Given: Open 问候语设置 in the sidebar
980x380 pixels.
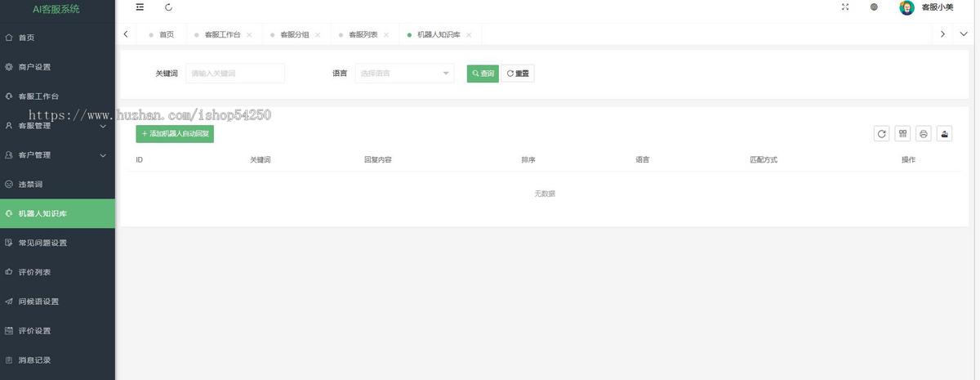Looking at the screenshot, I should click(x=57, y=302).
